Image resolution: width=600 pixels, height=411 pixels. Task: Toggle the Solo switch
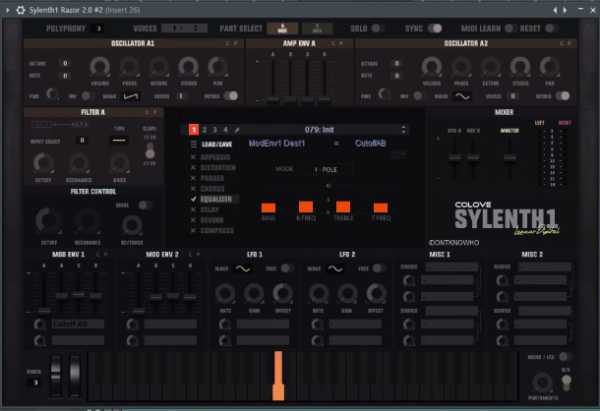pos(377,28)
